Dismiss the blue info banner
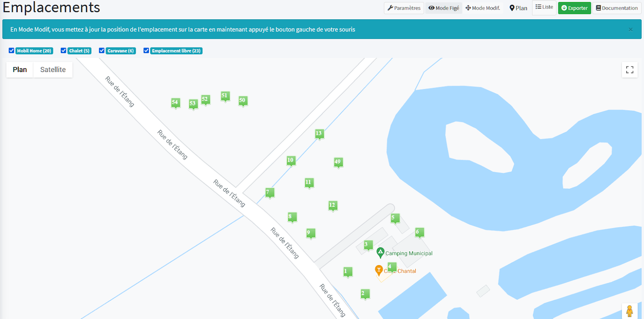This screenshot has width=644, height=319. [x=630, y=29]
